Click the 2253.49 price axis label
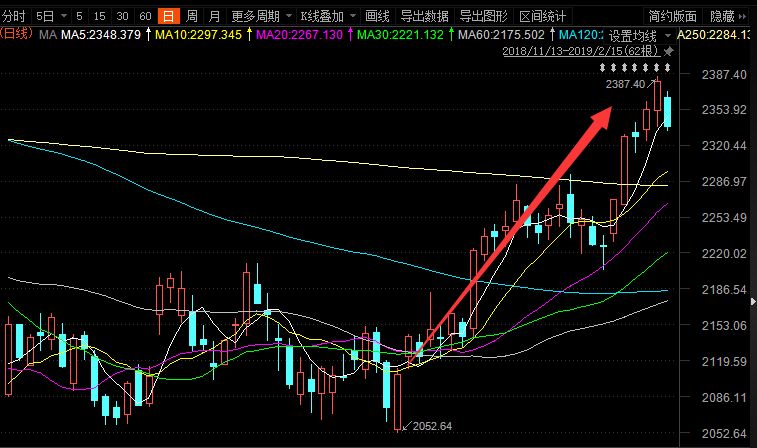Viewport: 757px width, 448px height. pyautogui.click(x=724, y=217)
